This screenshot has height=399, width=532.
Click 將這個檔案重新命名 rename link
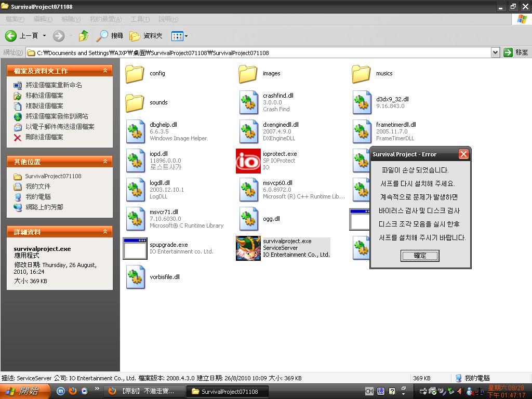click(47, 85)
